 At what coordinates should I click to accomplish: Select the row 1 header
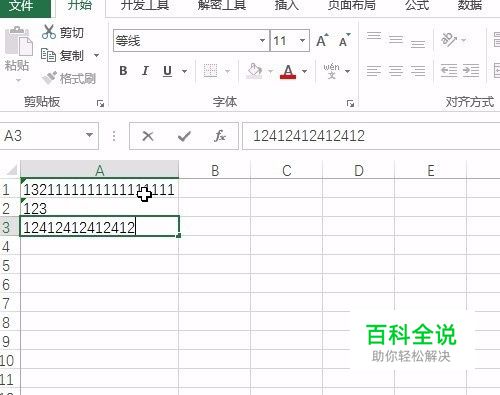[9, 189]
